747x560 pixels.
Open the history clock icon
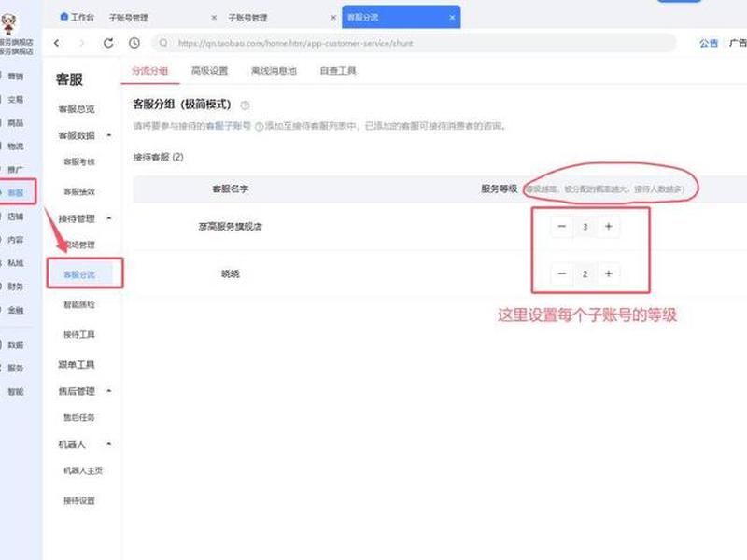pyautogui.click(x=134, y=43)
